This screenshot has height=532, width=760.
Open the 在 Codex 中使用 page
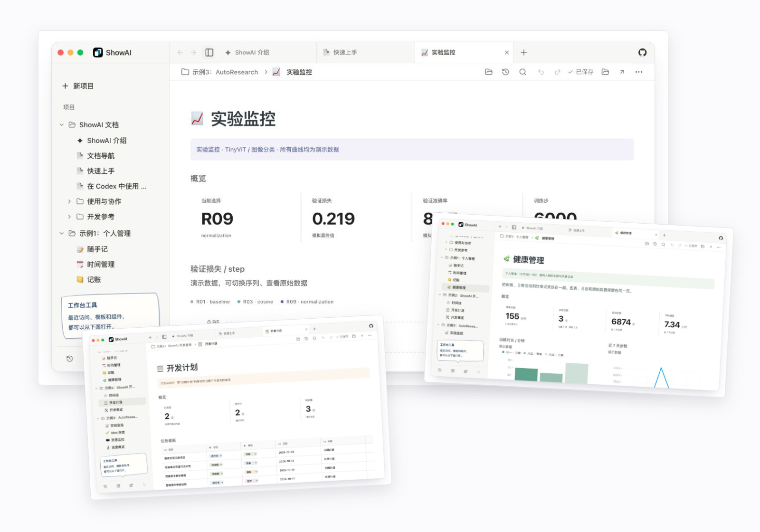[x=112, y=186]
